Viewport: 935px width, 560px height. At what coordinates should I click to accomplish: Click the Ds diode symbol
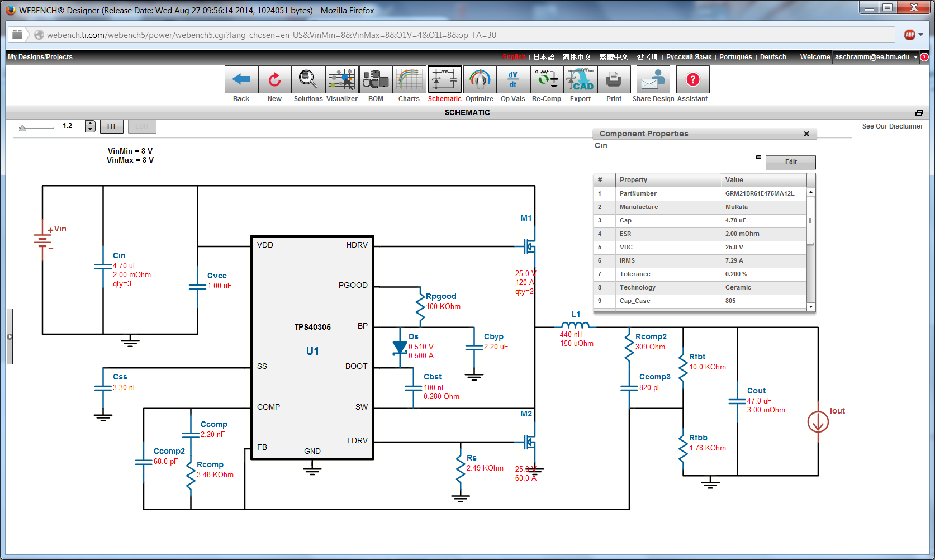tap(400, 348)
